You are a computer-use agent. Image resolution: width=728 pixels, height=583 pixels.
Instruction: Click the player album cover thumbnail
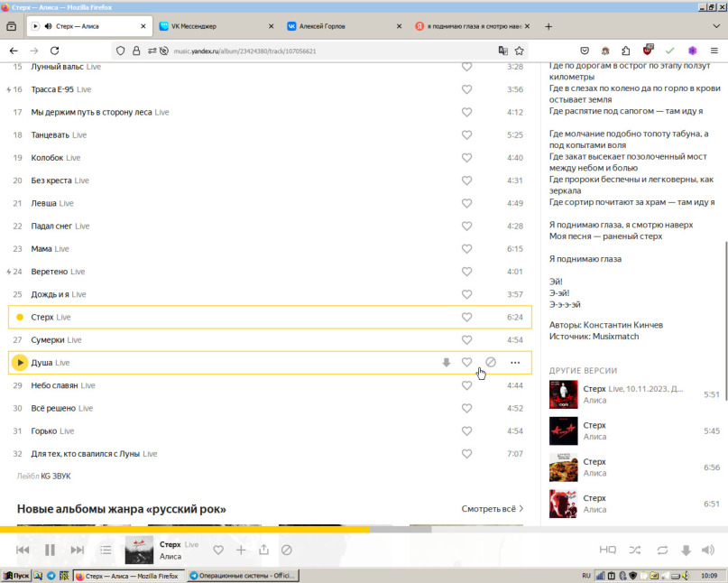click(139, 550)
